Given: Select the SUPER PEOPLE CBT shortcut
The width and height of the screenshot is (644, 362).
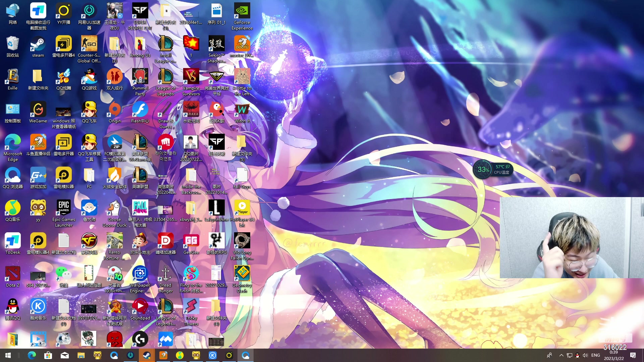Looking at the screenshot, I should (x=140, y=17).
